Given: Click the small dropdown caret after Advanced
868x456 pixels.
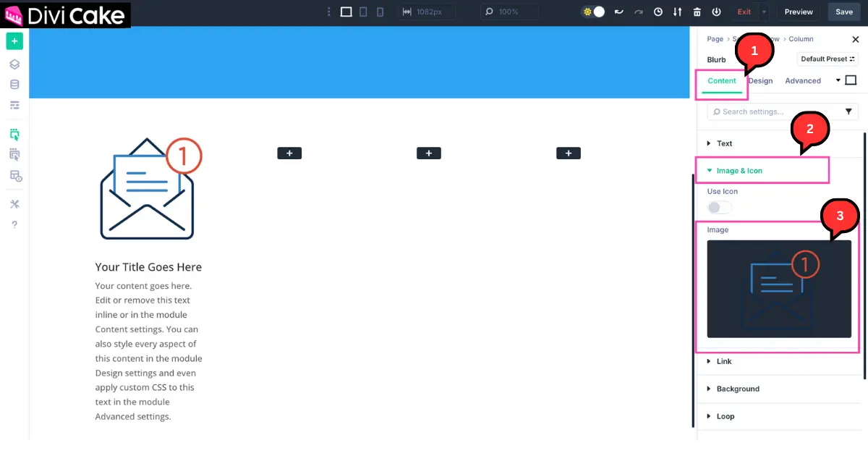Looking at the screenshot, I should pyautogui.click(x=838, y=80).
